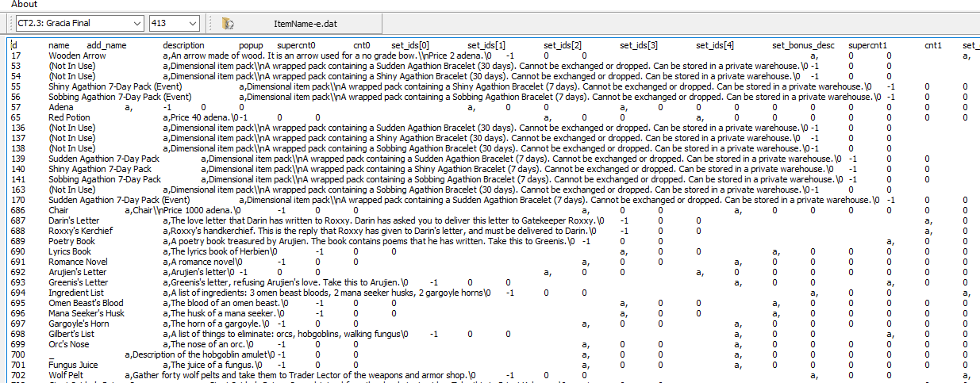Click the Adena item name text
980x383 pixels.
coord(61,107)
